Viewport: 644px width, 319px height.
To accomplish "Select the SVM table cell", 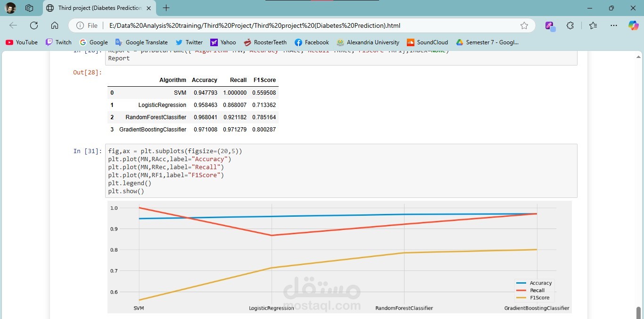I will tap(180, 93).
